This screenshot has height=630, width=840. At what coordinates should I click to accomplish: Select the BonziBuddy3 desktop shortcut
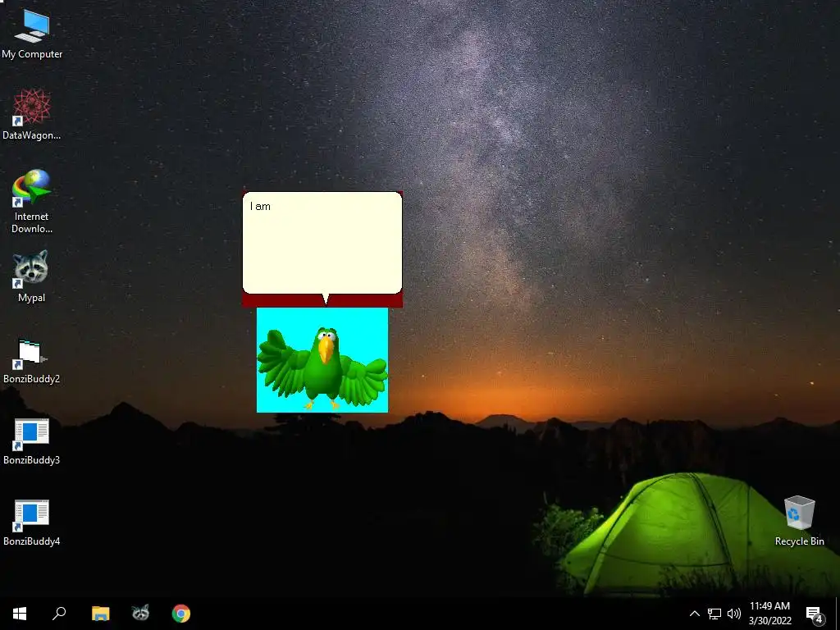tap(32, 441)
